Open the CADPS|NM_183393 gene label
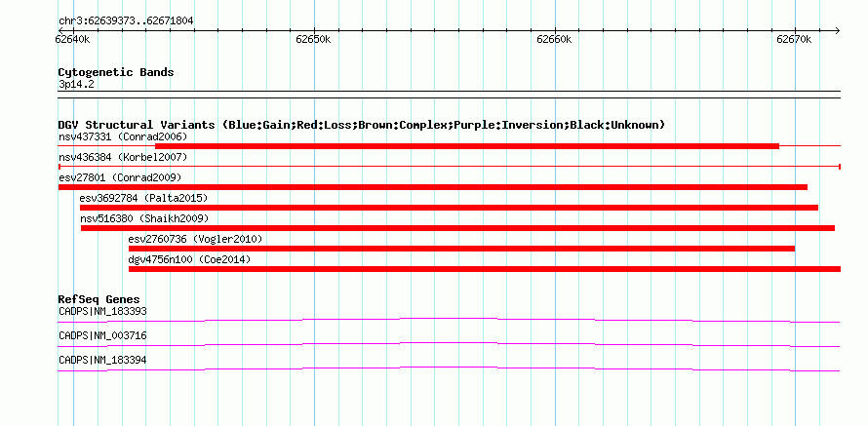This screenshot has width=868, height=426. coord(102,311)
